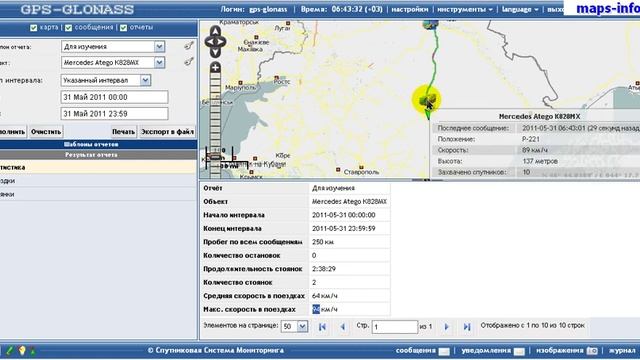Viewport: 640px width, 360px height.
Task: Open object properties wrench icon beside Mercedes Atego
Action: [x=189, y=62]
